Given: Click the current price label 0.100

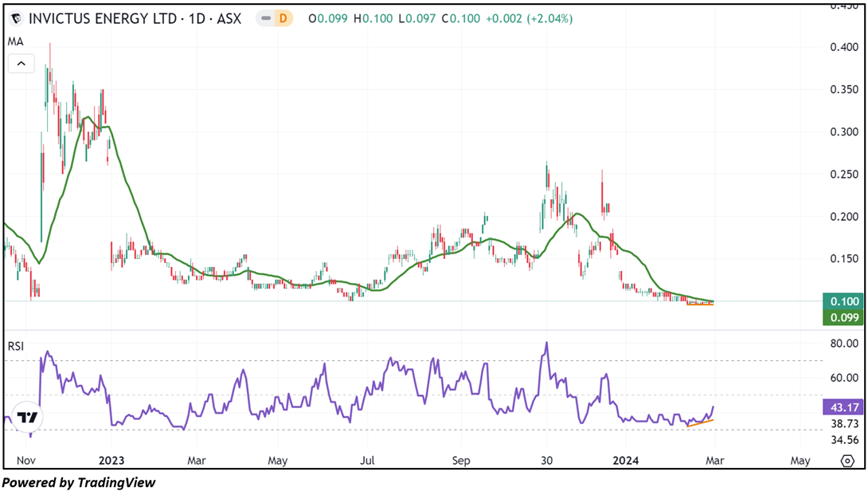Looking at the screenshot, I should 843,301.
